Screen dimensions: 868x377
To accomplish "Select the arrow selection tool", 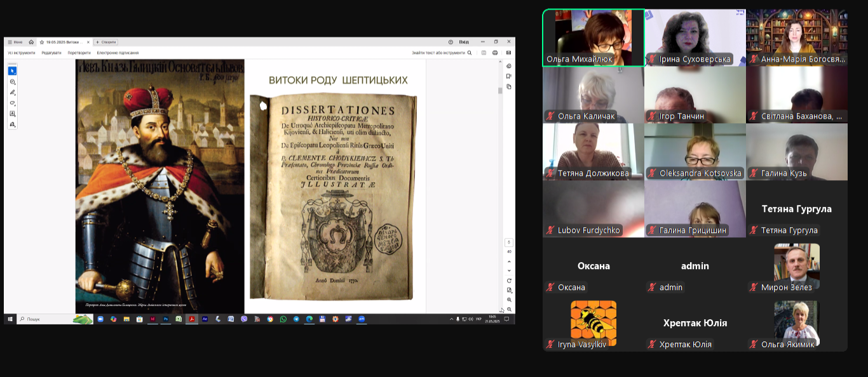I will (x=12, y=70).
